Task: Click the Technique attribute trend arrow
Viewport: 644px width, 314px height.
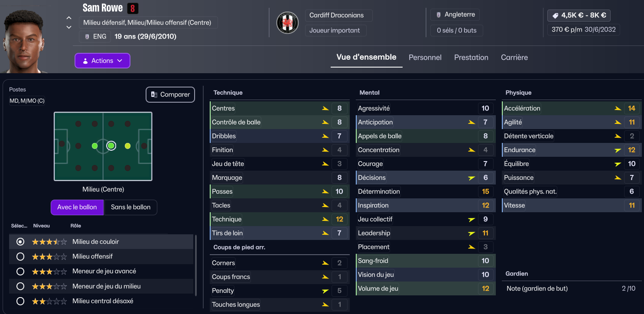Action: pos(325,219)
